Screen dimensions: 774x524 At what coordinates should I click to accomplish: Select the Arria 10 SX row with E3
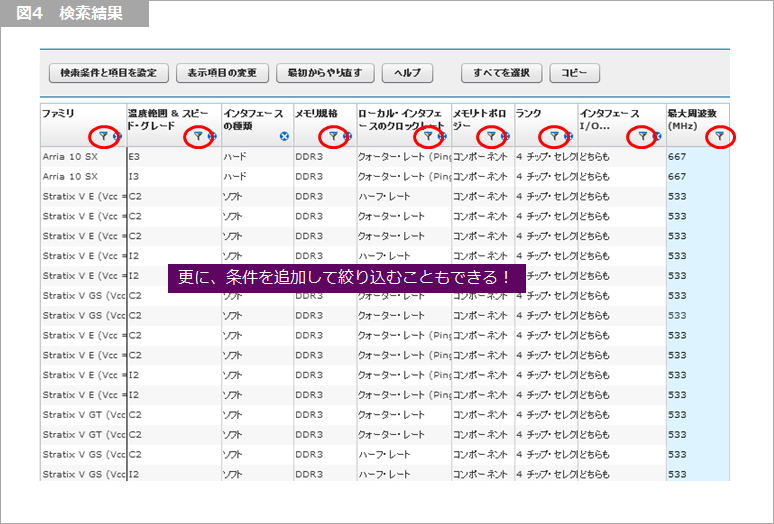click(385, 156)
